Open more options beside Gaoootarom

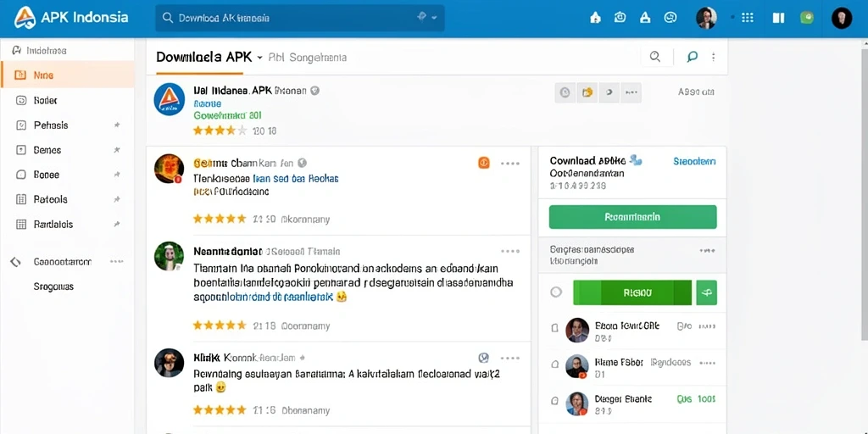(116, 261)
